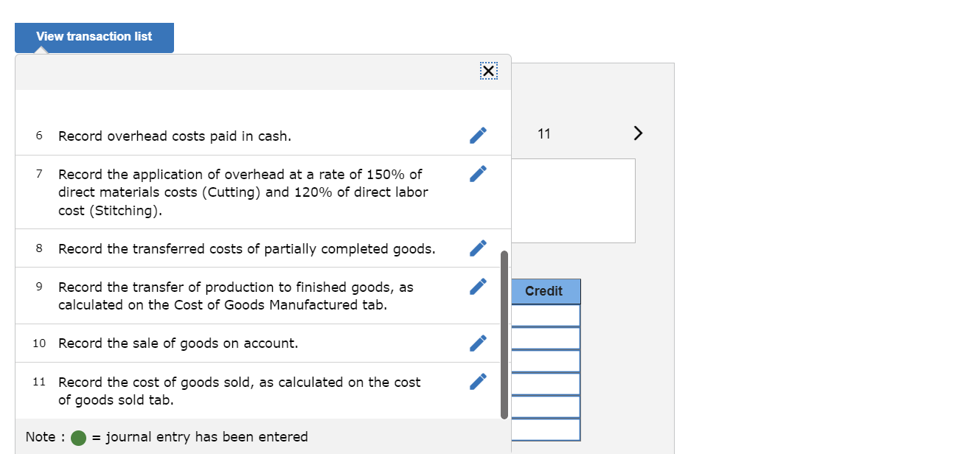
Task: Collapse the transaction list popup
Action: 488,71
